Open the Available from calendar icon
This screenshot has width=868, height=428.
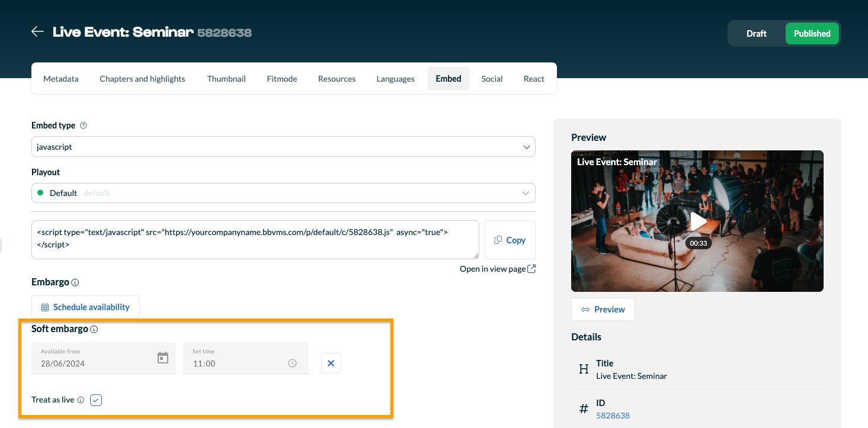(x=163, y=358)
